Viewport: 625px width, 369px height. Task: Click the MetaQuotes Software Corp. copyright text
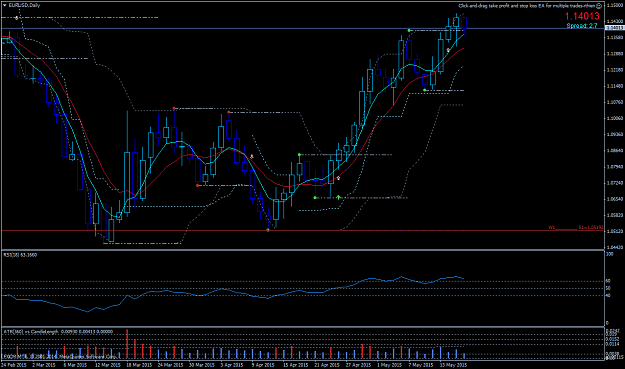point(60,356)
